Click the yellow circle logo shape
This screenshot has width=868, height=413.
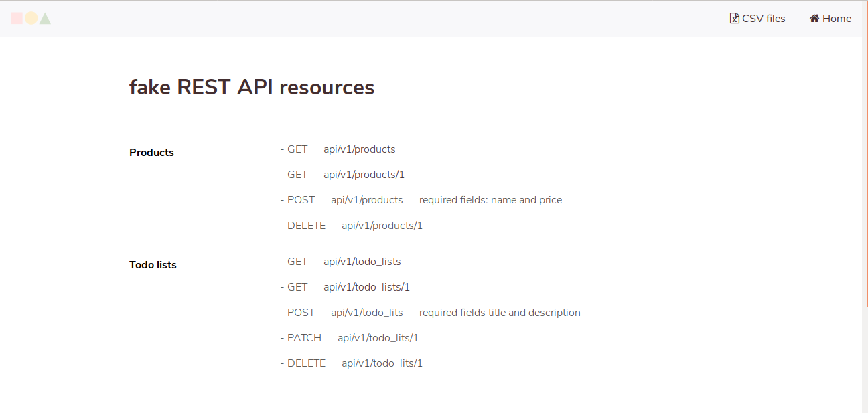click(30, 18)
